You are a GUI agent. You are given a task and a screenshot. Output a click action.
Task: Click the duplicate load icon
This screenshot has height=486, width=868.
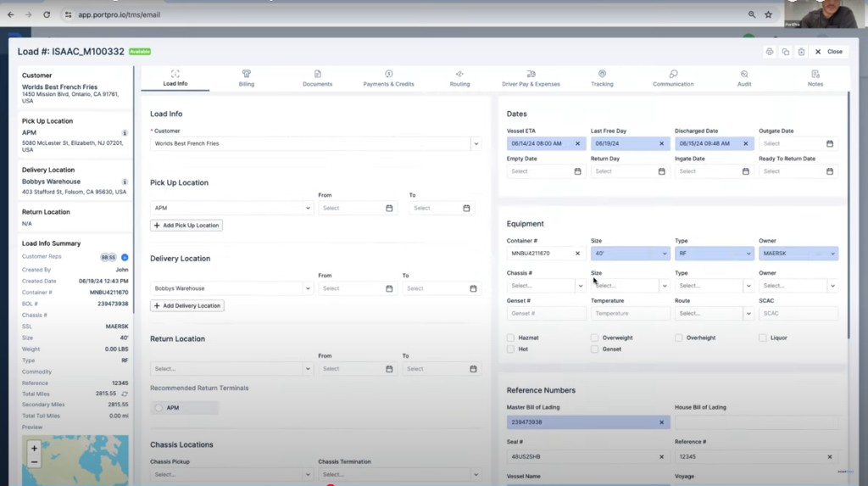[x=786, y=52]
